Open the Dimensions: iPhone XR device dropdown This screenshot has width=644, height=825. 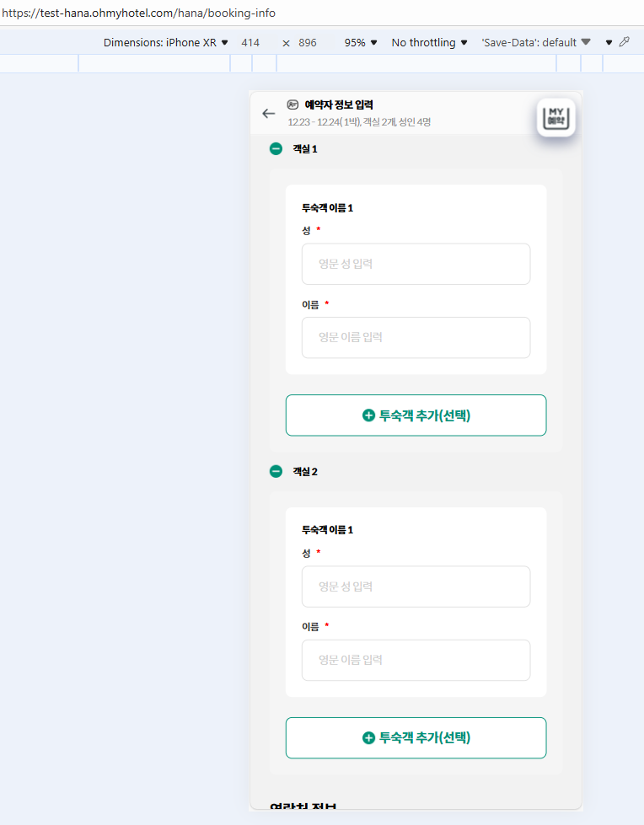[166, 43]
